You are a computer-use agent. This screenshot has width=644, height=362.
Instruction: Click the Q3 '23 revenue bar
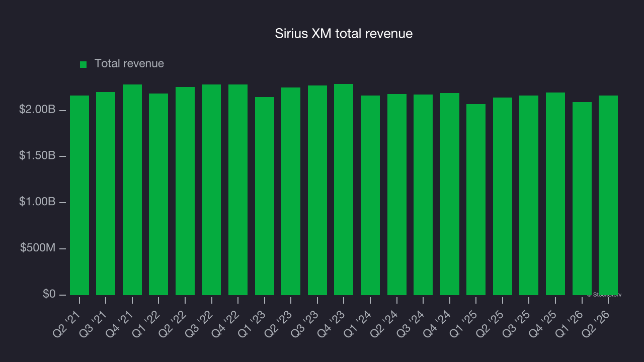pyautogui.click(x=317, y=190)
